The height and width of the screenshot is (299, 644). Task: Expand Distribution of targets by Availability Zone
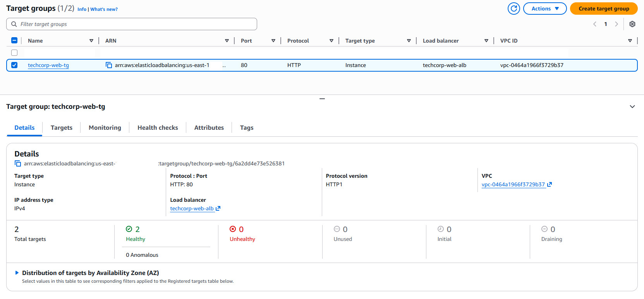[x=17, y=273]
